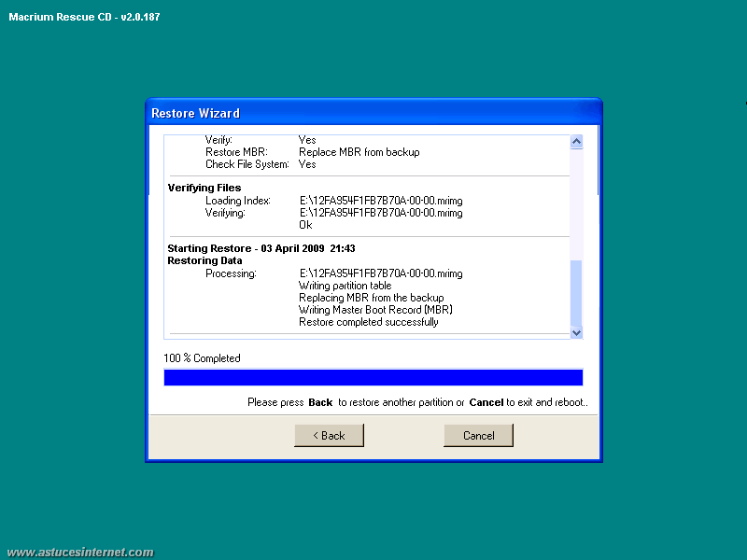Click 'Replacing MBR from the backup' line

(x=371, y=298)
